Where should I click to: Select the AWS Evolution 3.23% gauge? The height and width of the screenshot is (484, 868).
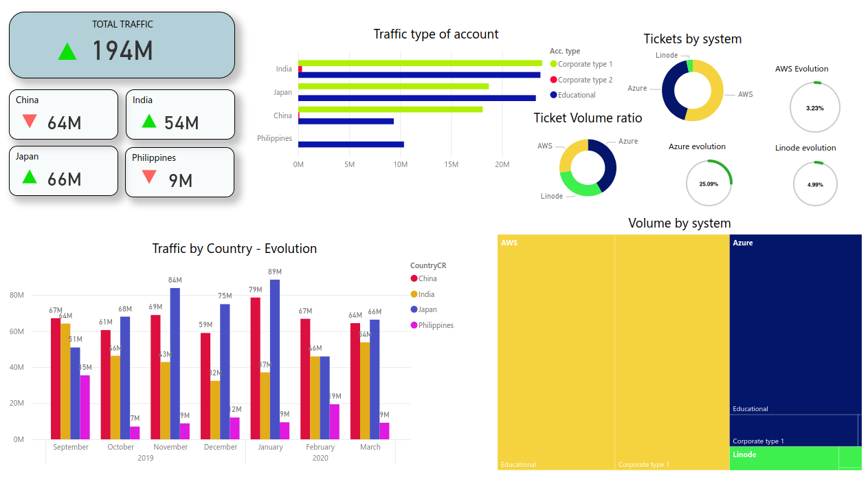coord(815,107)
